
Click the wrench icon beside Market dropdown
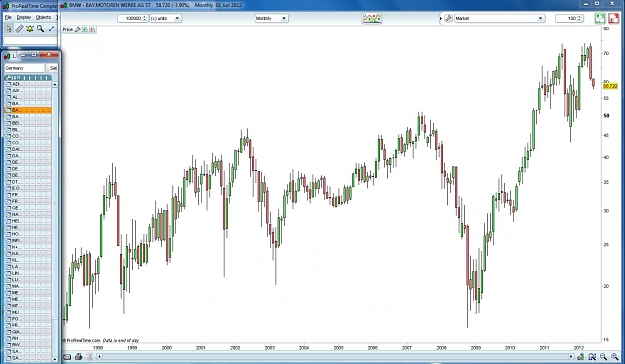coord(448,18)
